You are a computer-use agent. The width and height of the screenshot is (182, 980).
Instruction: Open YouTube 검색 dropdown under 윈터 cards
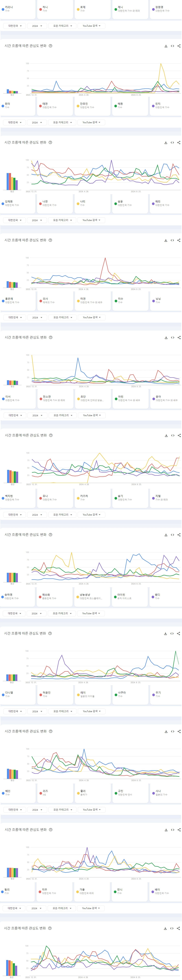(x=92, y=122)
